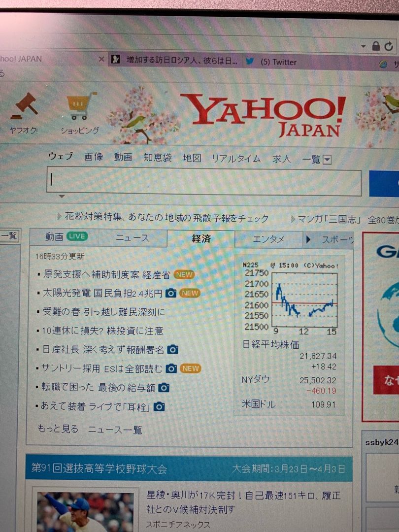Image resolution: width=399 pixels, height=532 pixels.
Task: Open the 花粉対策特集 pollen forecast link
Action: 166,217
